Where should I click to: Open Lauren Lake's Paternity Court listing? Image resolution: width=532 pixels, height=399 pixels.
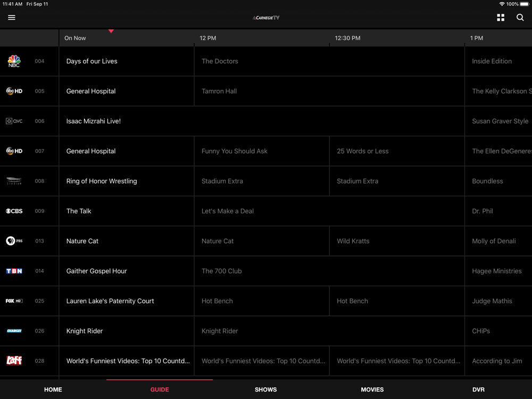click(x=127, y=301)
